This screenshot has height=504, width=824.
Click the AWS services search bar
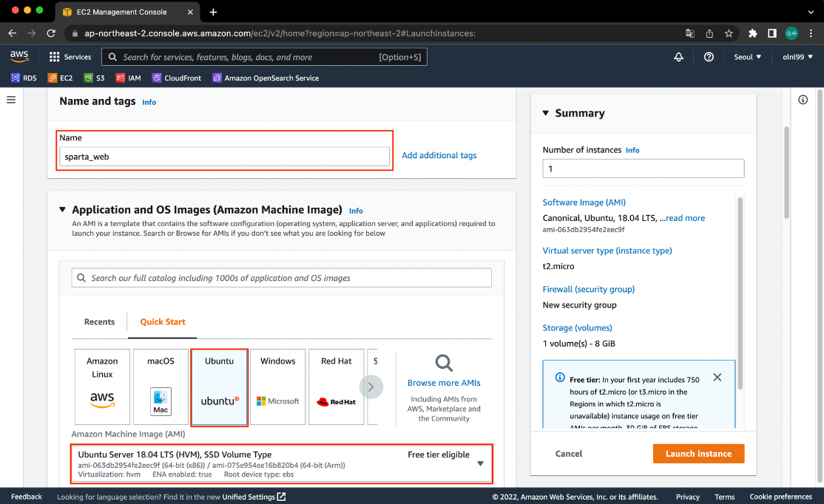click(x=264, y=57)
